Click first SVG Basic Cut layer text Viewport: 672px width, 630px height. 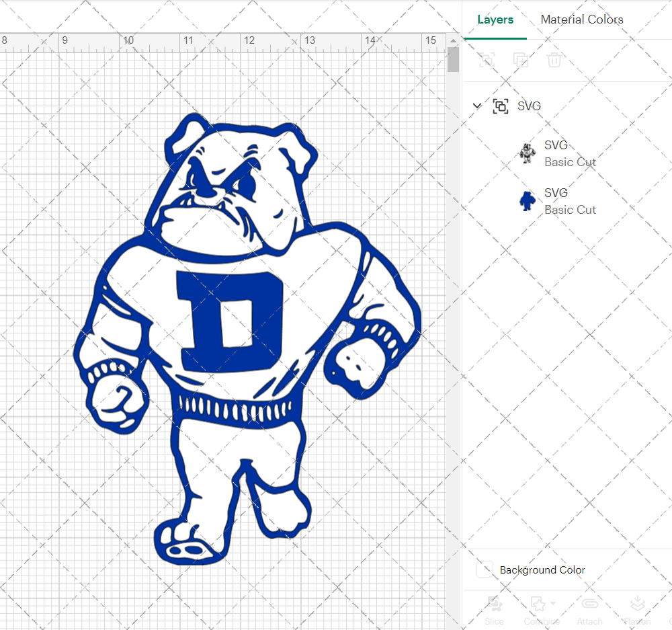570,153
